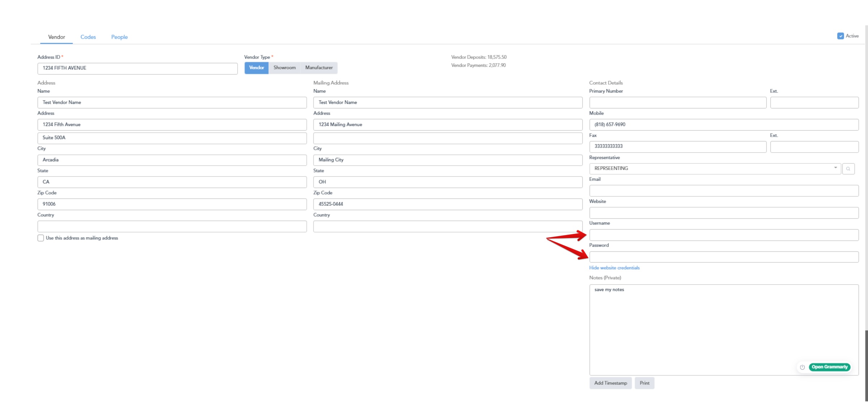Image resolution: width=868 pixels, height=405 pixels.
Task: Click the Address Country field
Action: pyautogui.click(x=172, y=226)
